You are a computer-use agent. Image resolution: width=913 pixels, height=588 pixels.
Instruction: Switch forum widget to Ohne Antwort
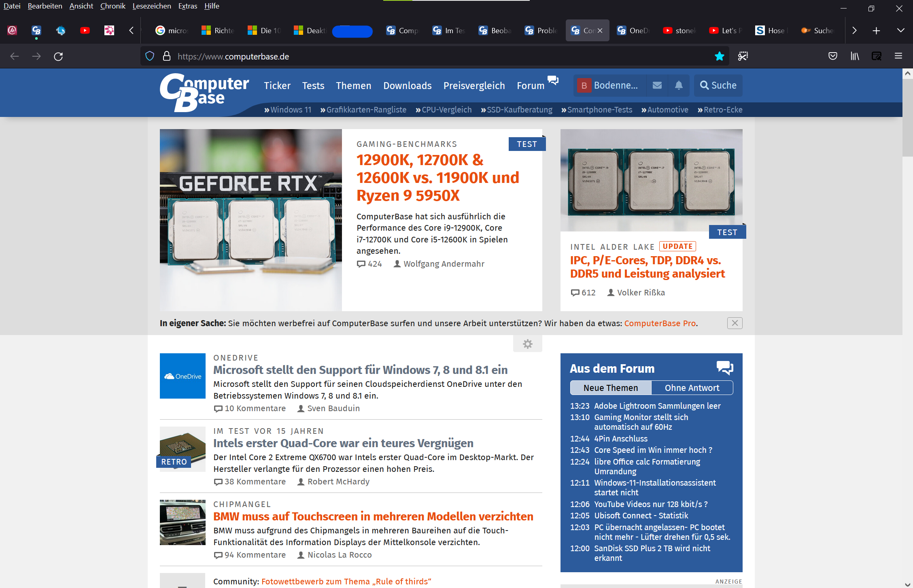pos(692,388)
